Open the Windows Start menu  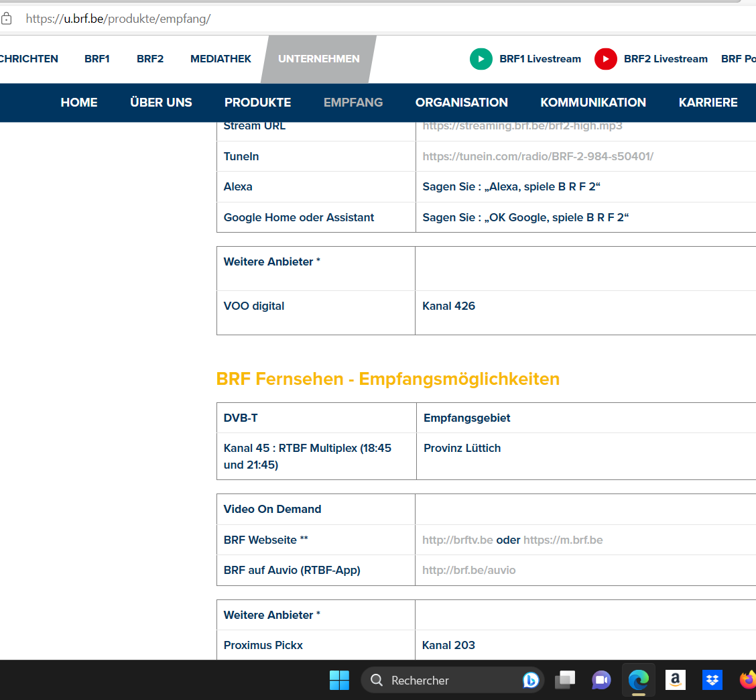pos(339,681)
